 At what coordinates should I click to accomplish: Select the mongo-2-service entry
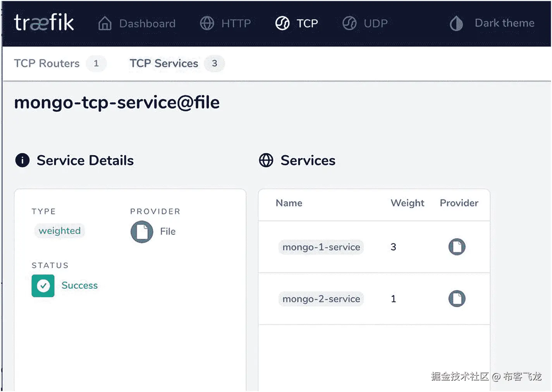click(x=321, y=299)
